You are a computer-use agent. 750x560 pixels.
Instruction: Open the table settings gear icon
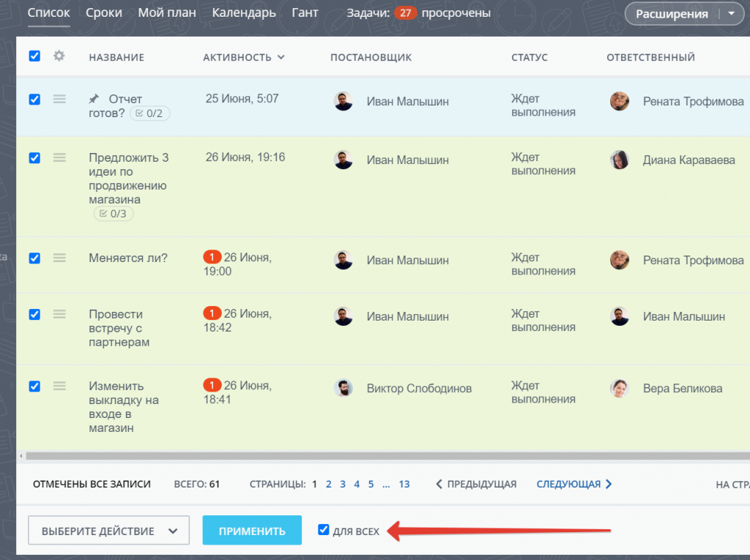tap(59, 56)
